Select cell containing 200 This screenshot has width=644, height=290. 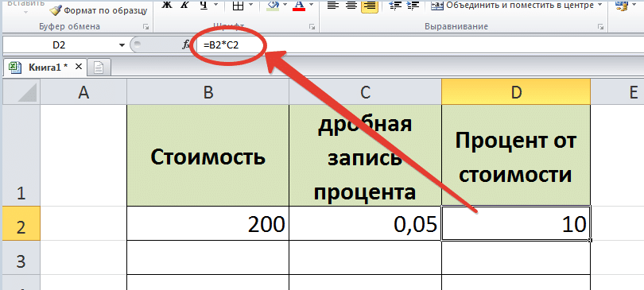208,223
